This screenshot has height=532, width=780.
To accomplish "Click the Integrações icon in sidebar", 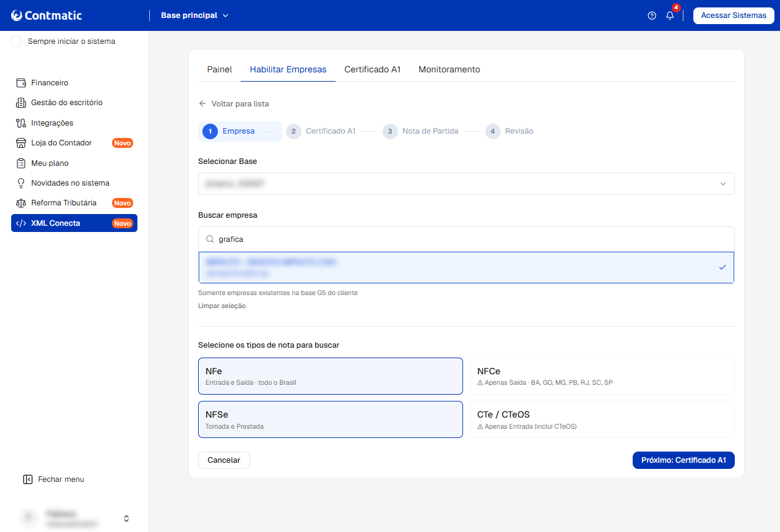I will pos(20,123).
